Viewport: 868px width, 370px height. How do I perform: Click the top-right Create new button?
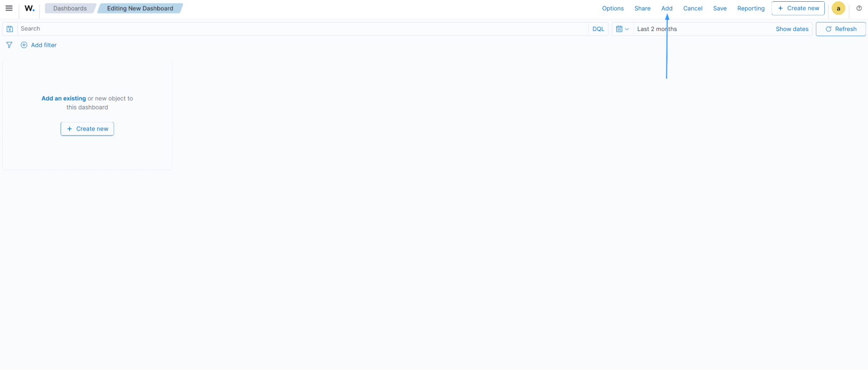pyautogui.click(x=798, y=8)
